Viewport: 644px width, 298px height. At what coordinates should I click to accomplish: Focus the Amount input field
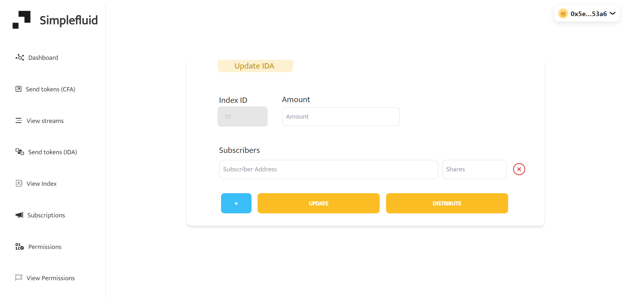(x=341, y=117)
